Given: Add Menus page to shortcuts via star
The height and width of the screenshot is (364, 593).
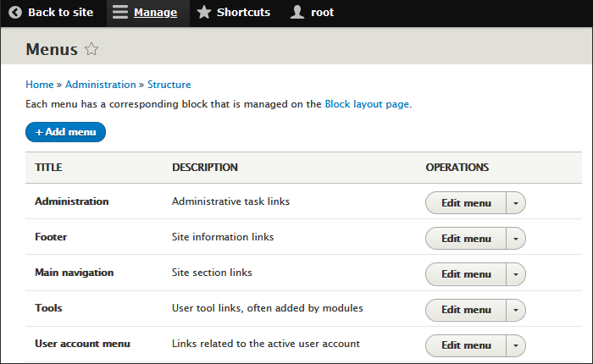Looking at the screenshot, I should coord(91,49).
